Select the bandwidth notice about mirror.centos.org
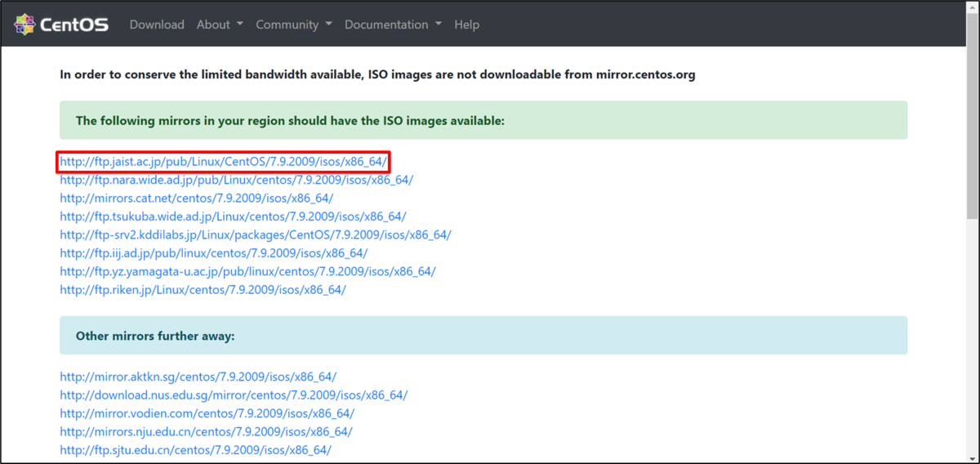 377,74
